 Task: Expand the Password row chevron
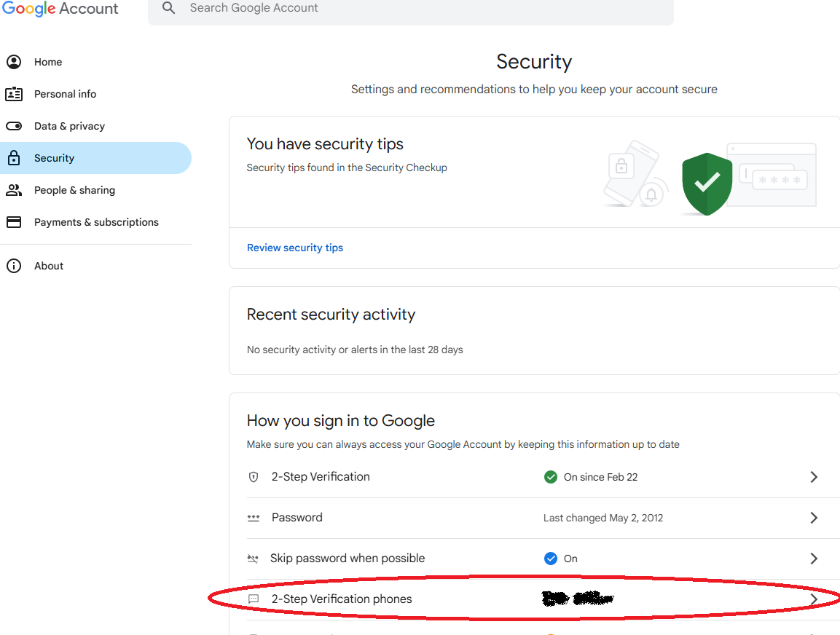coord(814,518)
